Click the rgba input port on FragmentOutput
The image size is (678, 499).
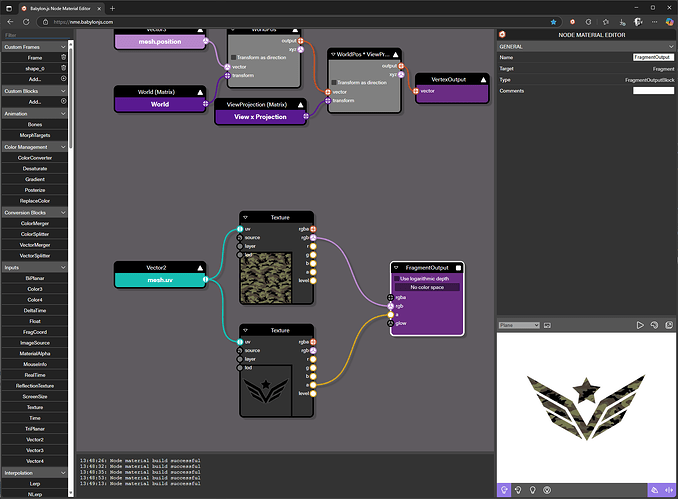[x=390, y=297]
